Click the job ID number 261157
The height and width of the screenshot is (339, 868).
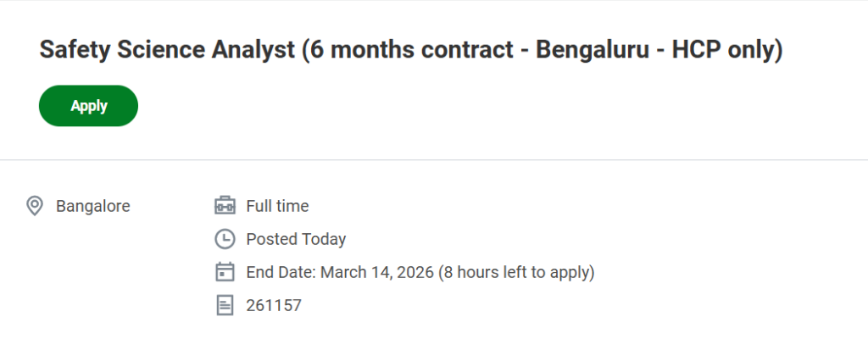(x=274, y=305)
